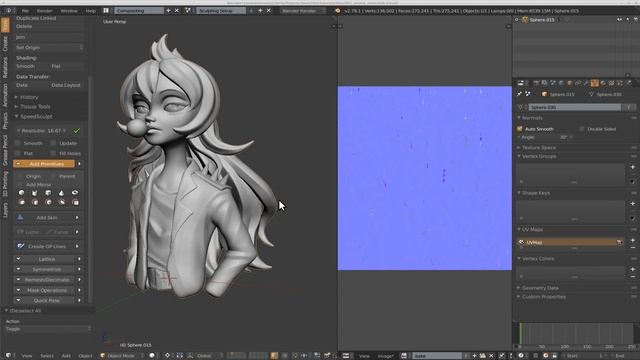Click the Blender info editor-type icon
640x360 pixels.
(x=9, y=11)
